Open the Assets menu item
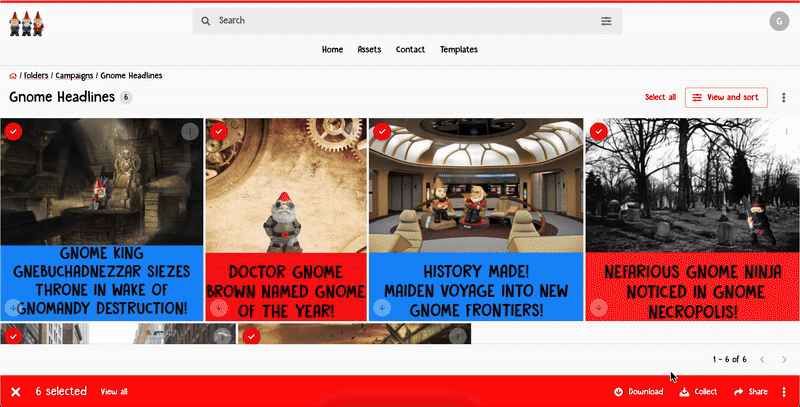 tap(369, 50)
